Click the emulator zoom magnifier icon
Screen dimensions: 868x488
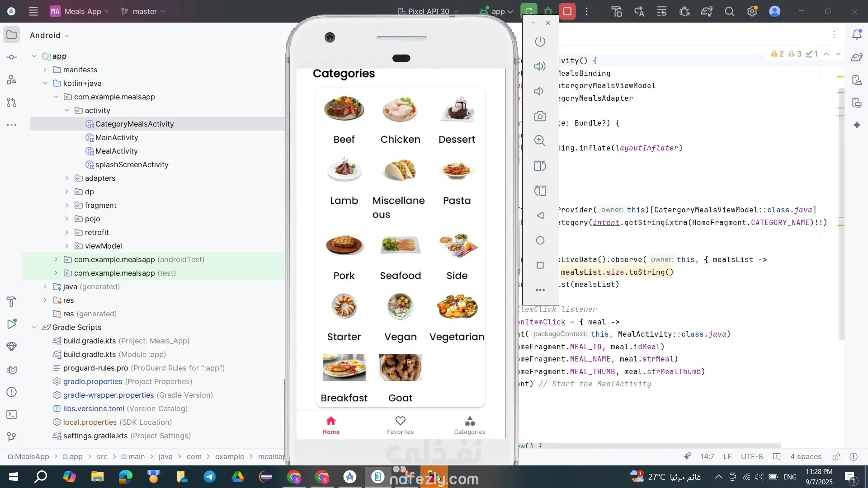tap(540, 141)
